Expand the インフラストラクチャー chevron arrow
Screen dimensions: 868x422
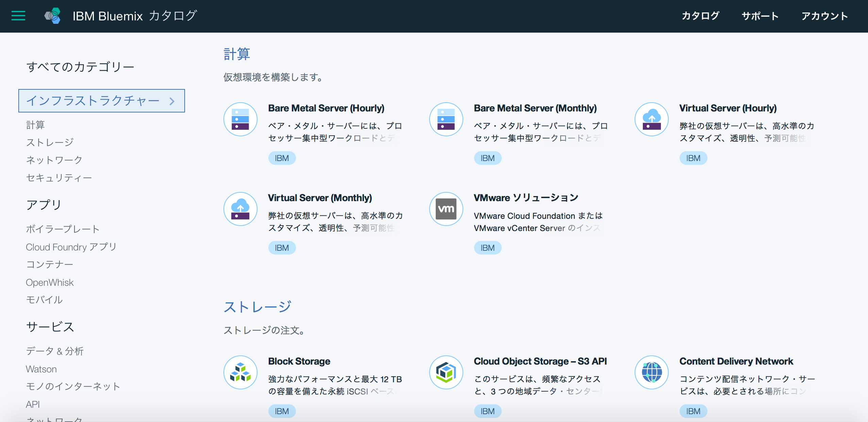click(x=172, y=101)
